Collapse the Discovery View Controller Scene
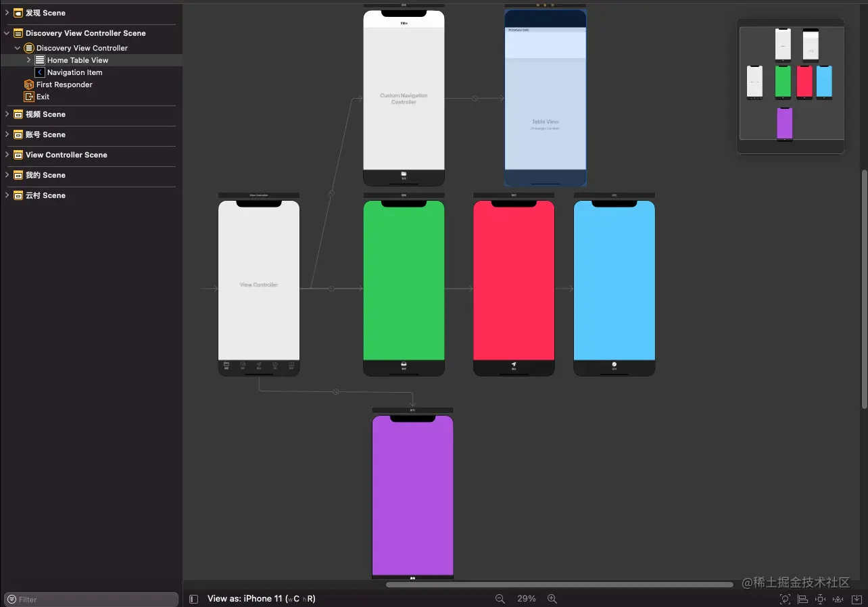868x607 pixels. (7, 33)
